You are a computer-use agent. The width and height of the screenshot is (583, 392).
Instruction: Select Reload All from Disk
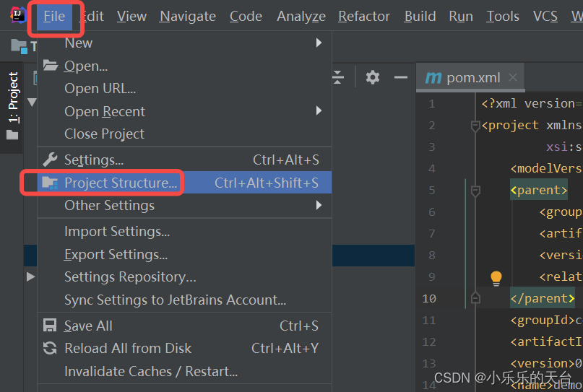click(184, 349)
